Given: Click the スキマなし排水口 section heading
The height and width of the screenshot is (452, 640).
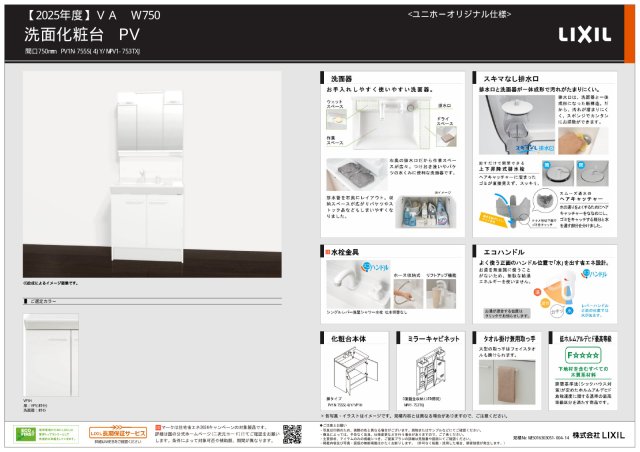Looking at the screenshot, I should click(x=511, y=79).
